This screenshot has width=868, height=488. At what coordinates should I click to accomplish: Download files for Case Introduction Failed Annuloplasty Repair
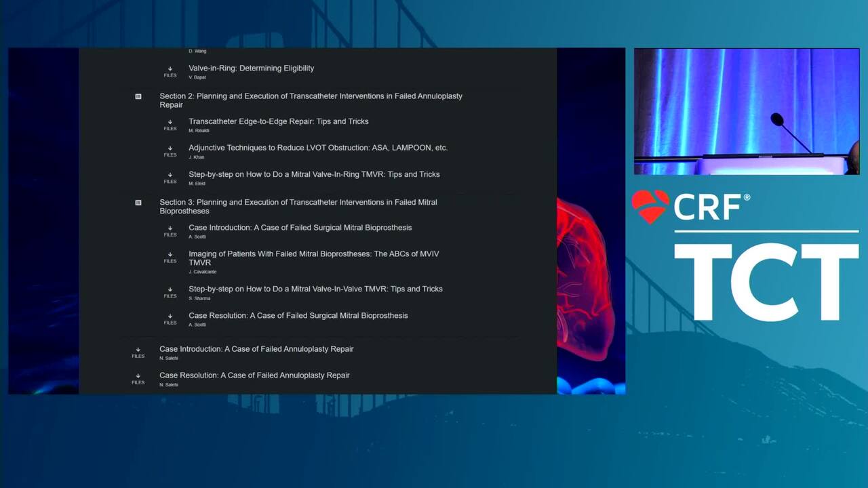tap(138, 352)
